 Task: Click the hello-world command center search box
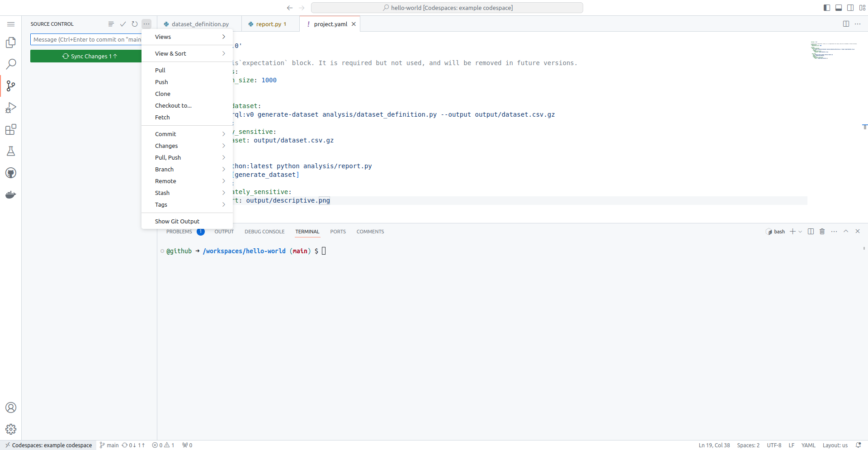tap(447, 8)
